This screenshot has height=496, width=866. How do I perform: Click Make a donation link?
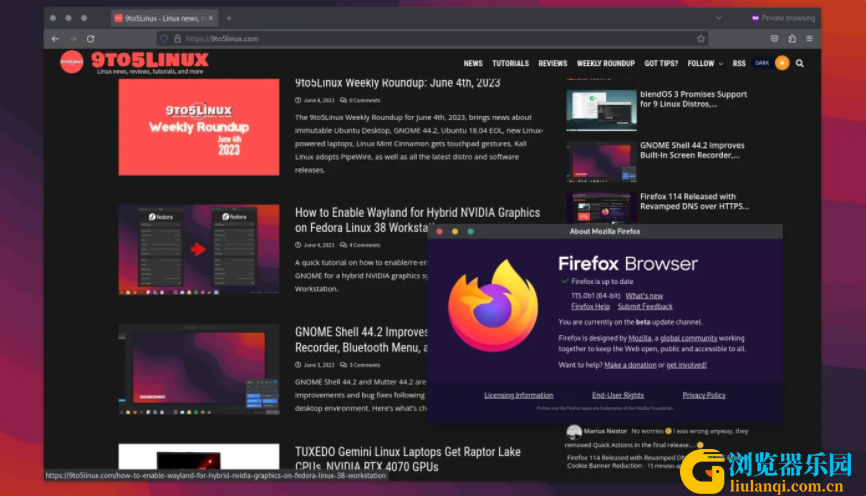pos(630,365)
